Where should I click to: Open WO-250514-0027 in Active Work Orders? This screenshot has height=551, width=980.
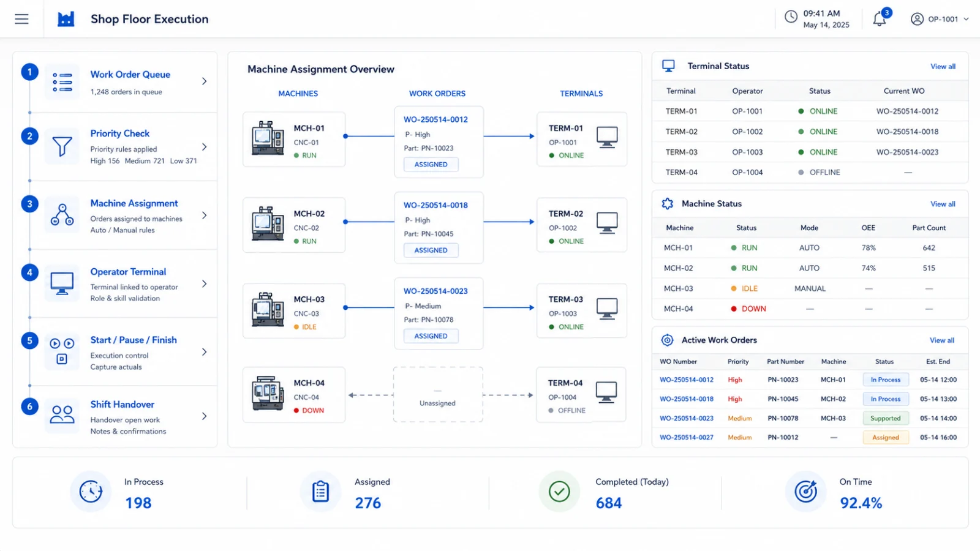687,438
